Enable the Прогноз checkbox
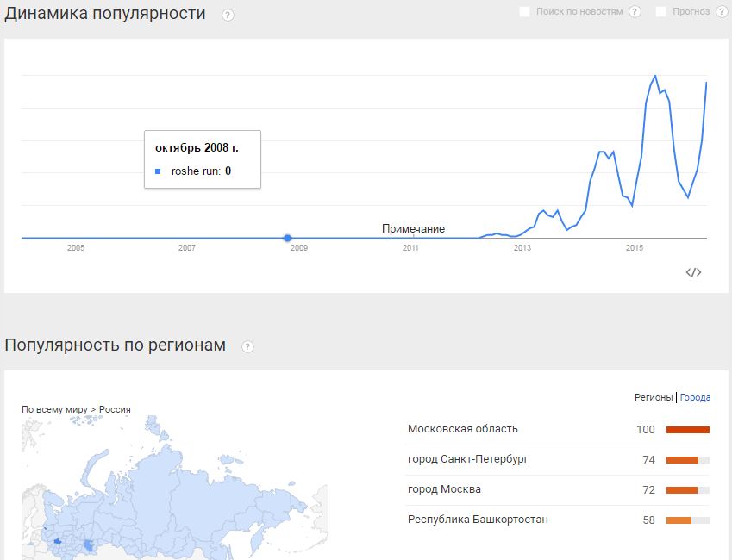 tap(661, 12)
